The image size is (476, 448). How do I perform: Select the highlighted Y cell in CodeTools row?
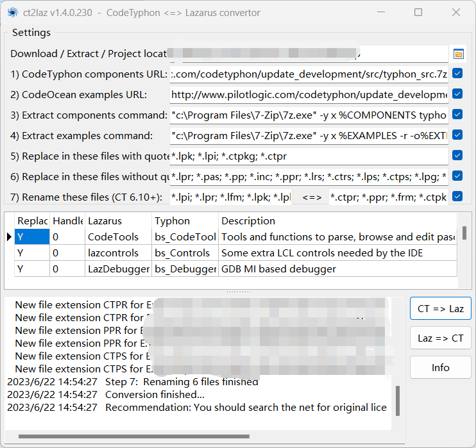tap(32, 237)
